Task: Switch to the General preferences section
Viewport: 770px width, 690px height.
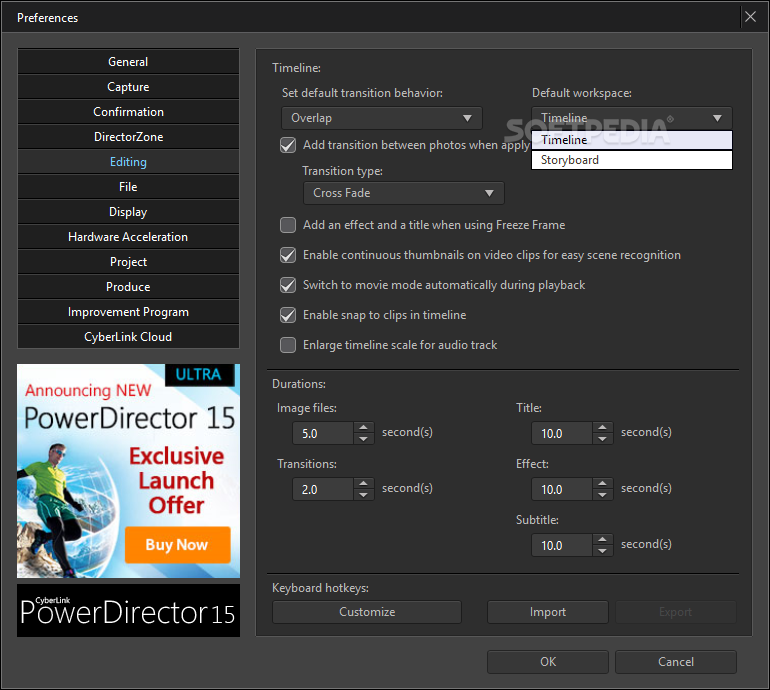Action: pyautogui.click(x=128, y=62)
